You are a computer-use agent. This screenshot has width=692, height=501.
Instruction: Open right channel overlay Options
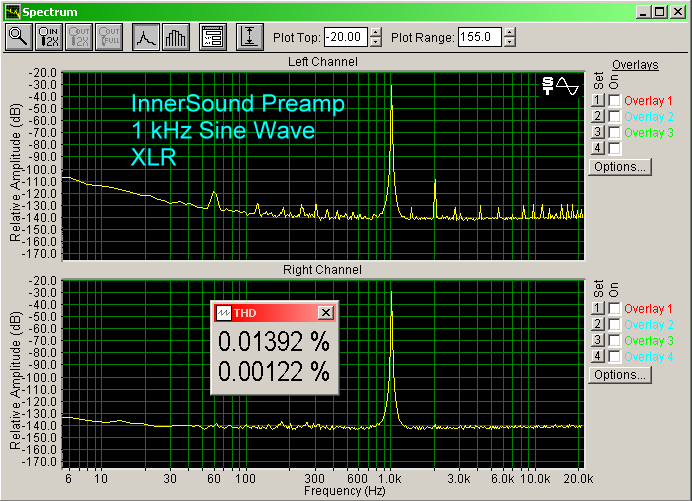(x=620, y=375)
